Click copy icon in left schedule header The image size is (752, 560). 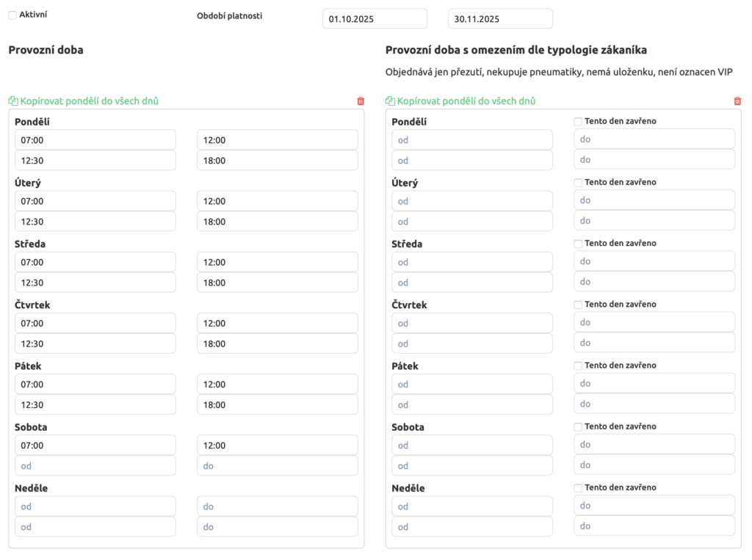(x=12, y=101)
